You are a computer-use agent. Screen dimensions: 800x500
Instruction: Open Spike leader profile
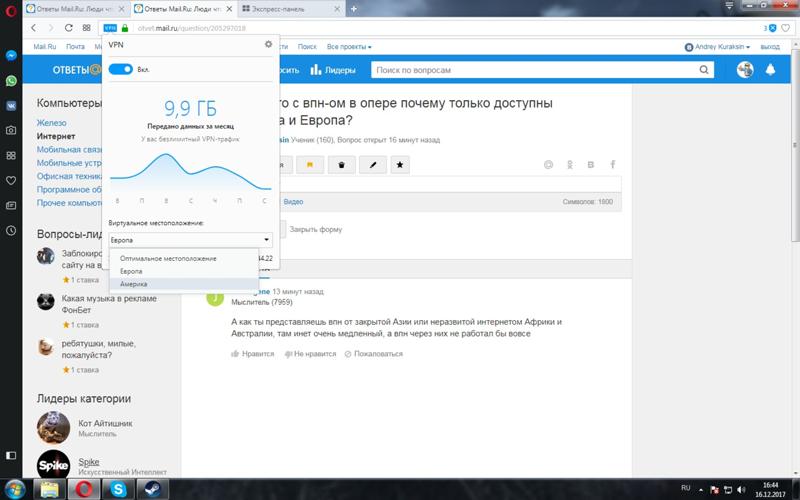(89, 462)
